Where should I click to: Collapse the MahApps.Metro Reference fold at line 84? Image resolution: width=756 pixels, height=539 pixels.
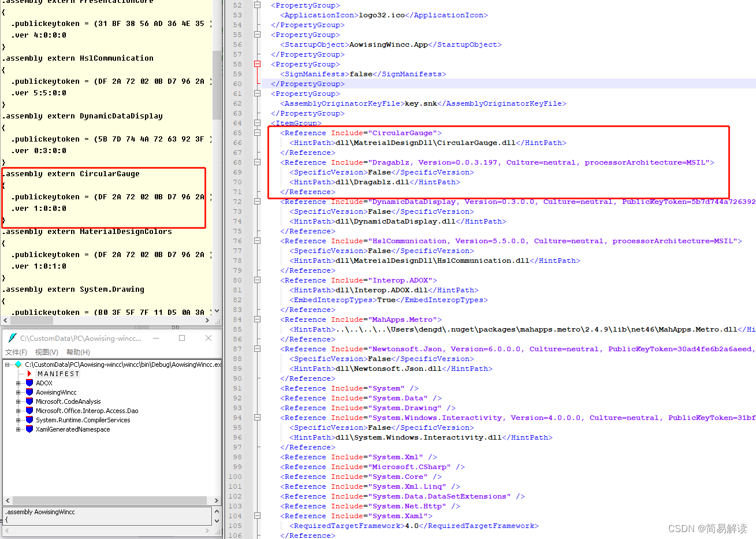point(257,319)
